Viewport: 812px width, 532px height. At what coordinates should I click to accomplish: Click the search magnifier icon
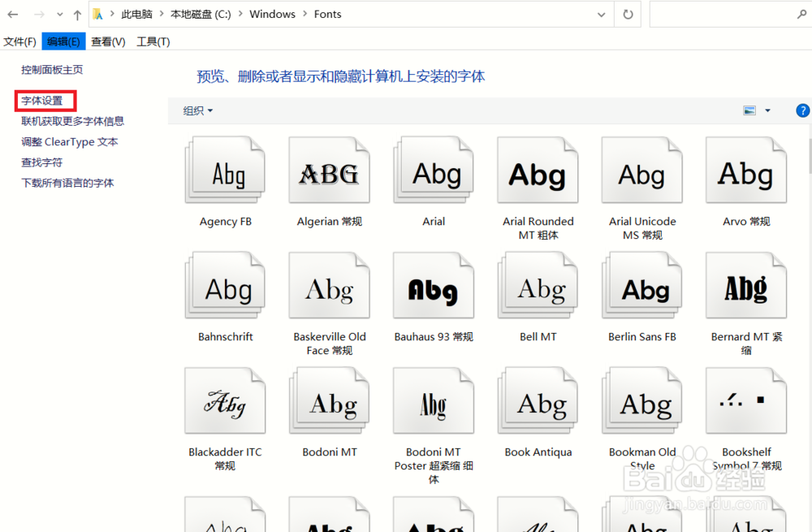801,15
